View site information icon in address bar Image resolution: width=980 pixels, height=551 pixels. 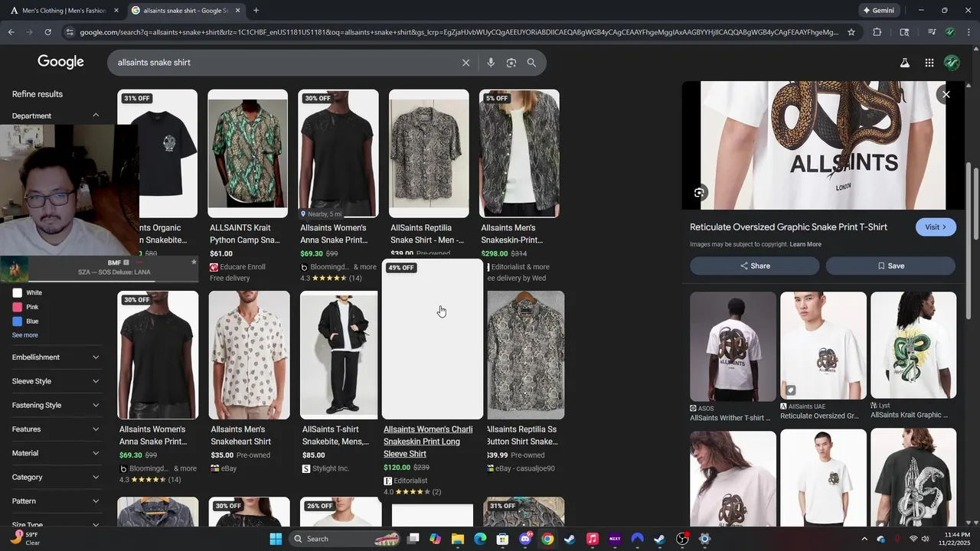click(x=70, y=32)
